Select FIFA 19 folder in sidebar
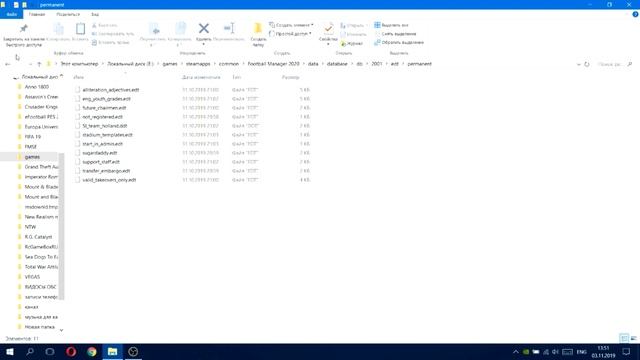 click(x=33, y=137)
